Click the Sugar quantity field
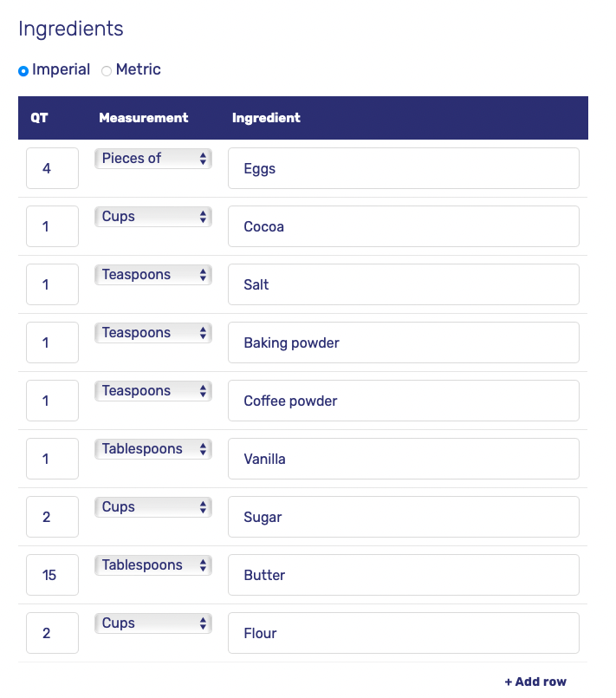Screen dimensions: 616x698 [52, 517]
